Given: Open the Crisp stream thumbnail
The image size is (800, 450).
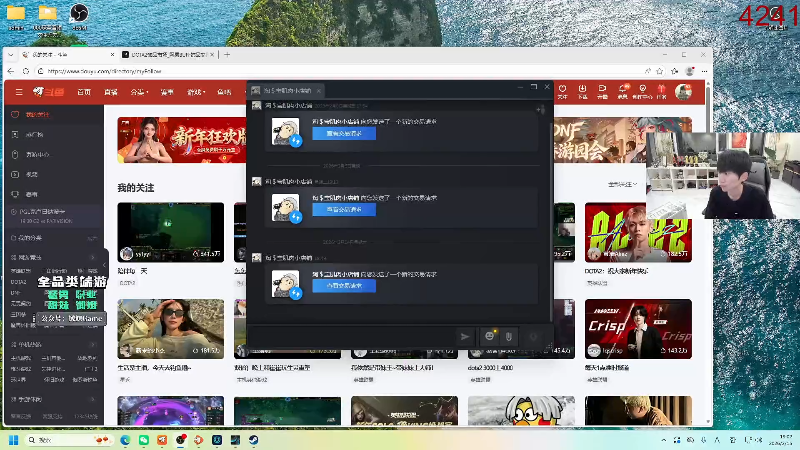Looking at the screenshot, I should pos(638,329).
